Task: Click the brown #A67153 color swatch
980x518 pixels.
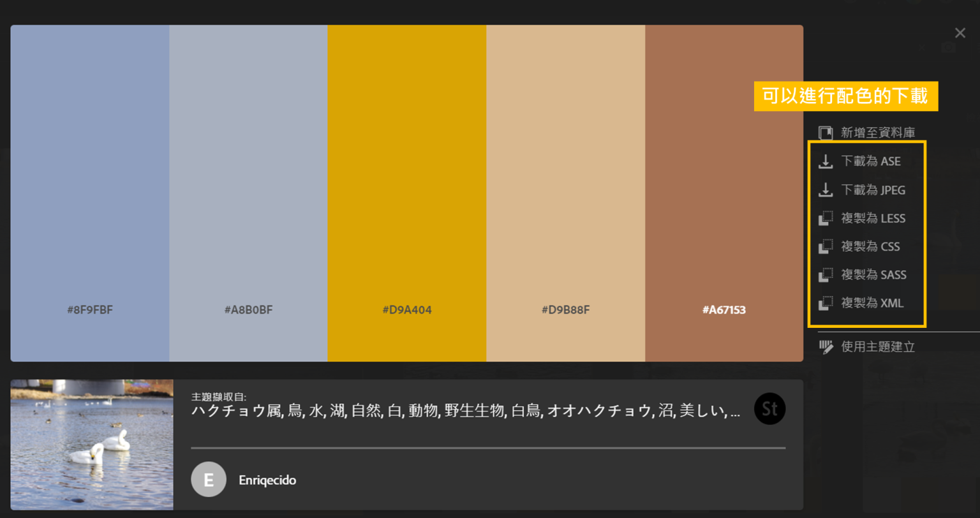Action: click(724, 191)
